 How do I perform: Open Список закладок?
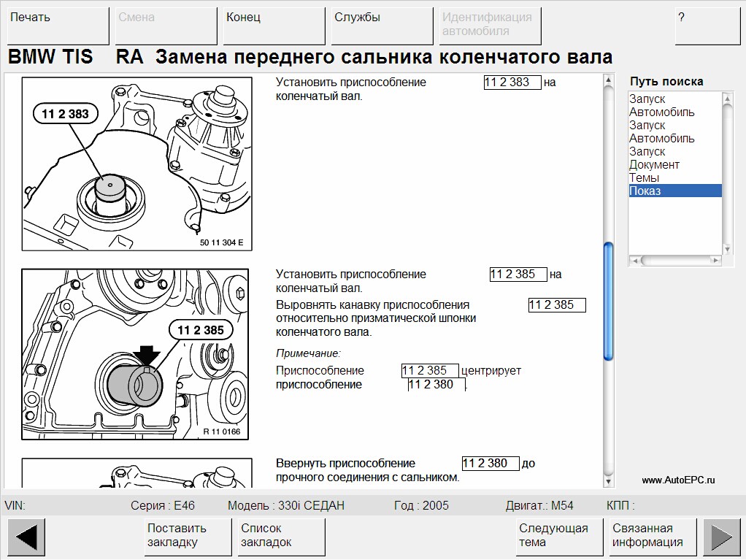coord(282,537)
